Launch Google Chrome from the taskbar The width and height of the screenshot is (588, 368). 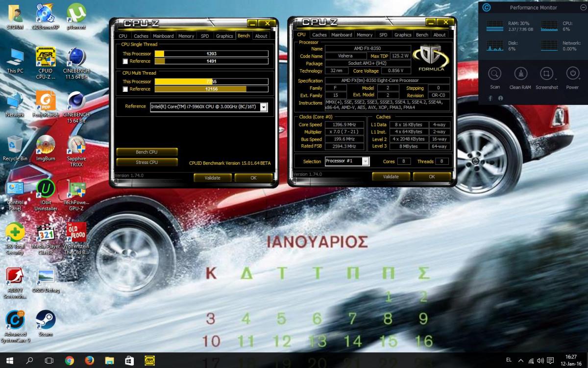click(x=69, y=361)
